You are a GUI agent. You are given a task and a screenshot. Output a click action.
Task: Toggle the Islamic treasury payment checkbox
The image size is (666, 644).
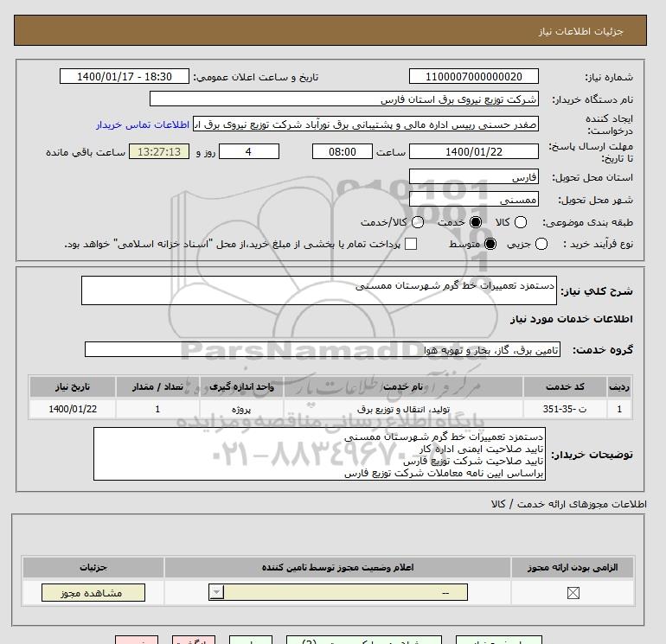pyautogui.click(x=411, y=244)
